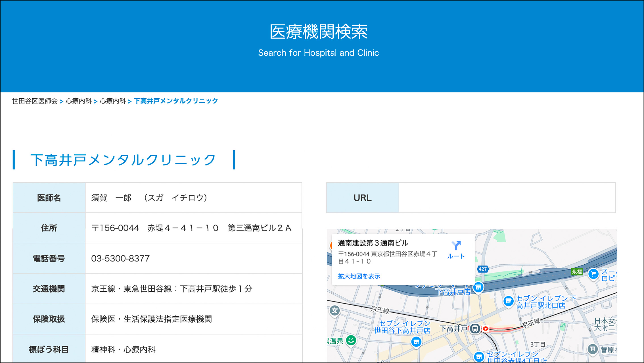Click the 医療機関検索 page title
Viewport: 644px width, 363px height.
(x=319, y=32)
